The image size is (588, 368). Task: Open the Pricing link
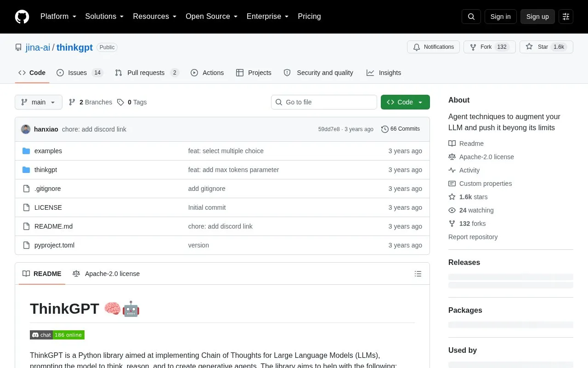pos(309,17)
